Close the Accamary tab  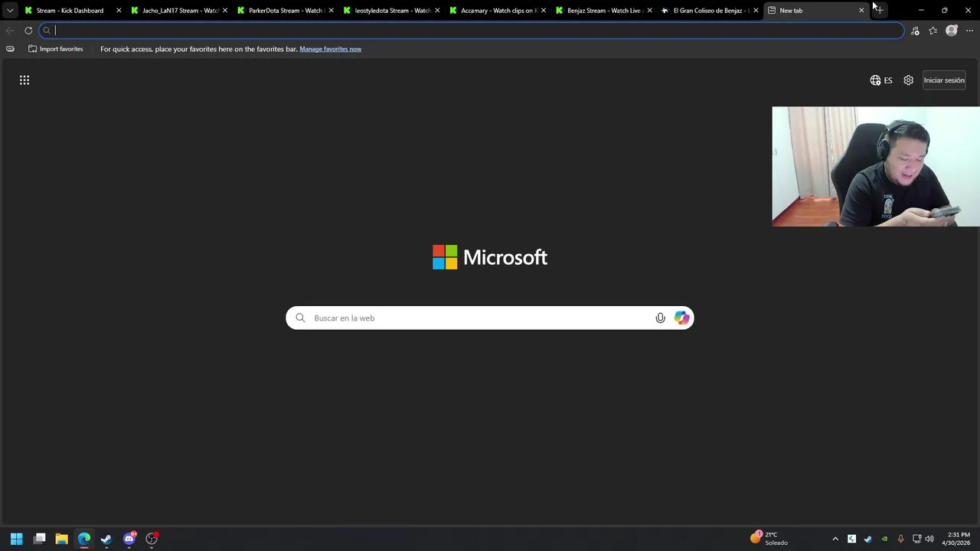click(544, 11)
